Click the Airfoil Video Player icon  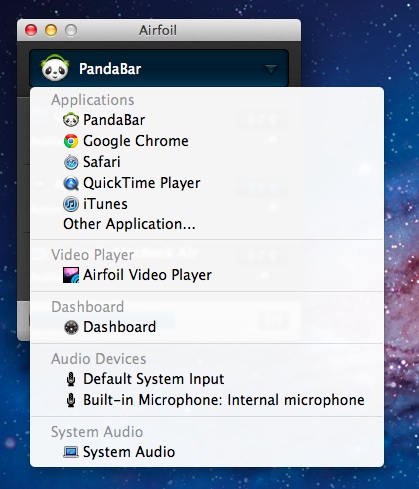pos(71,275)
